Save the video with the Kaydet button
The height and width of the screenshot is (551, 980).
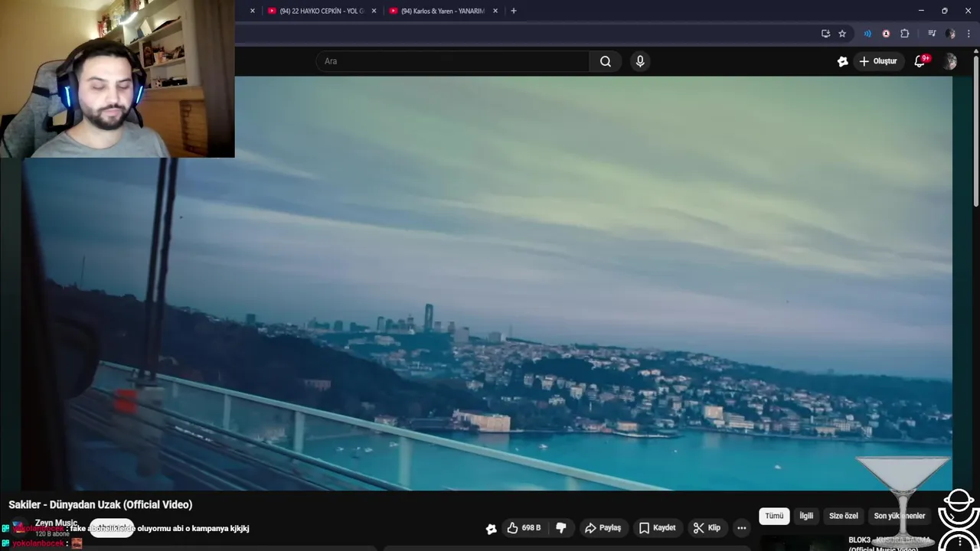pos(657,528)
